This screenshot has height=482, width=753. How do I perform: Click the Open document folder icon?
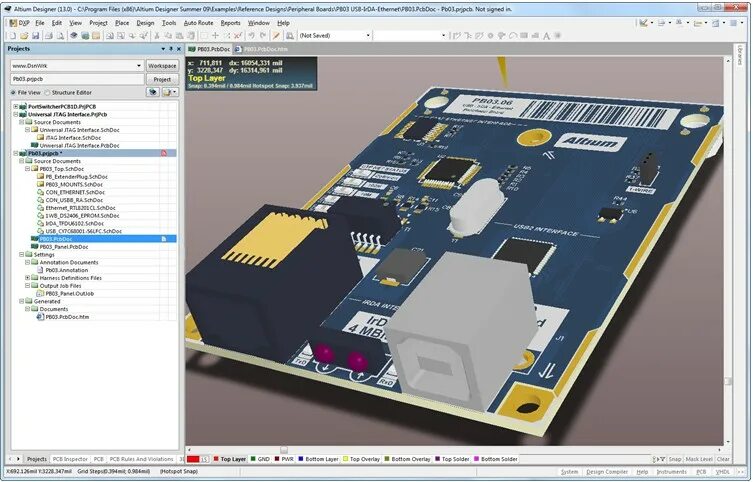coord(24,36)
